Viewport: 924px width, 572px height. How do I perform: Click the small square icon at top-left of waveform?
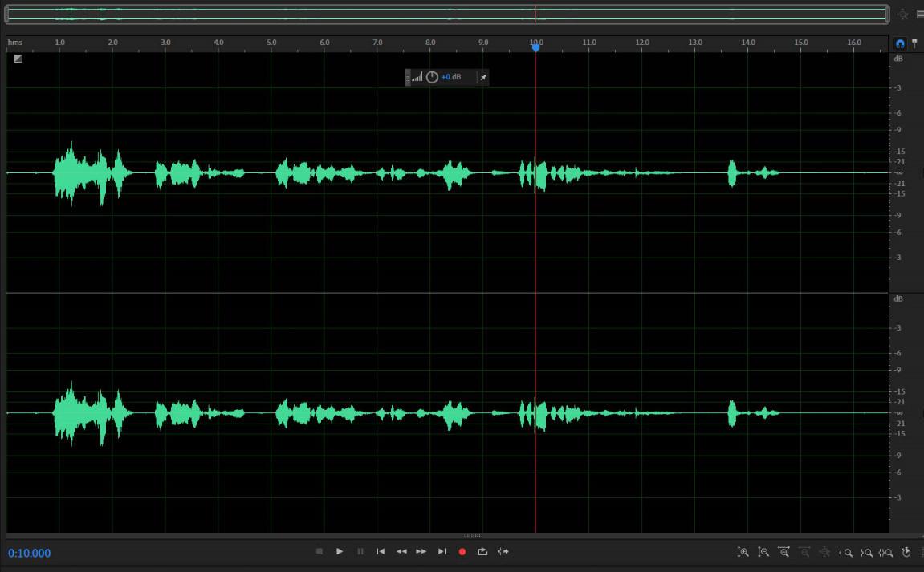click(x=18, y=59)
